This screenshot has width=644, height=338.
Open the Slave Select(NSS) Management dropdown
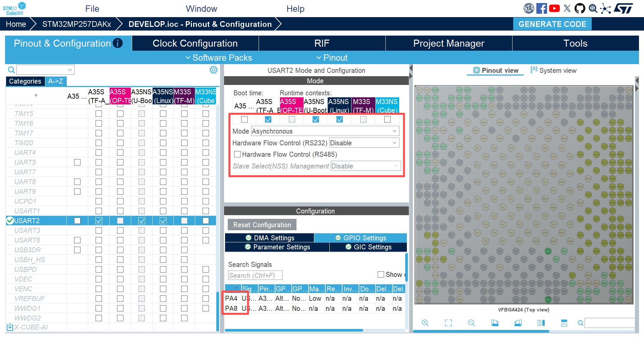click(366, 166)
